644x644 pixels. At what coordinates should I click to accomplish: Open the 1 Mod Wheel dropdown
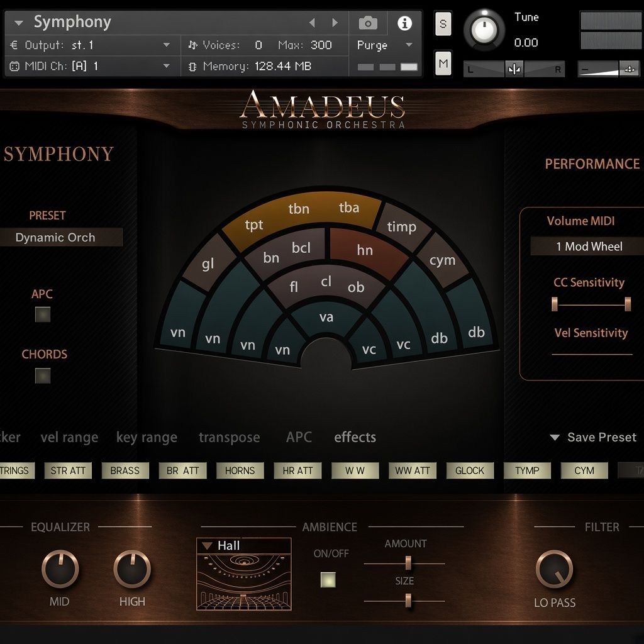tap(589, 247)
